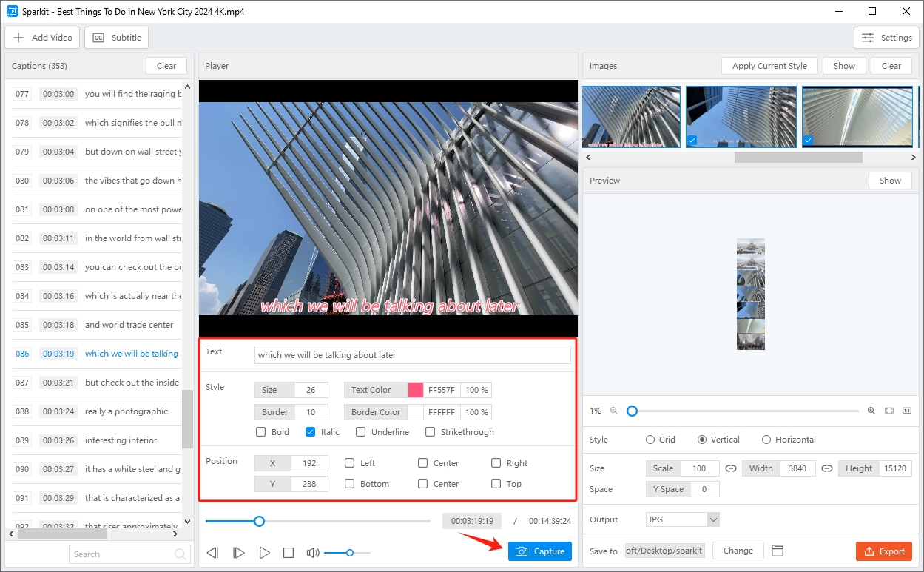
Task: Click the link icon between Scale and Width
Action: click(x=731, y=468)
